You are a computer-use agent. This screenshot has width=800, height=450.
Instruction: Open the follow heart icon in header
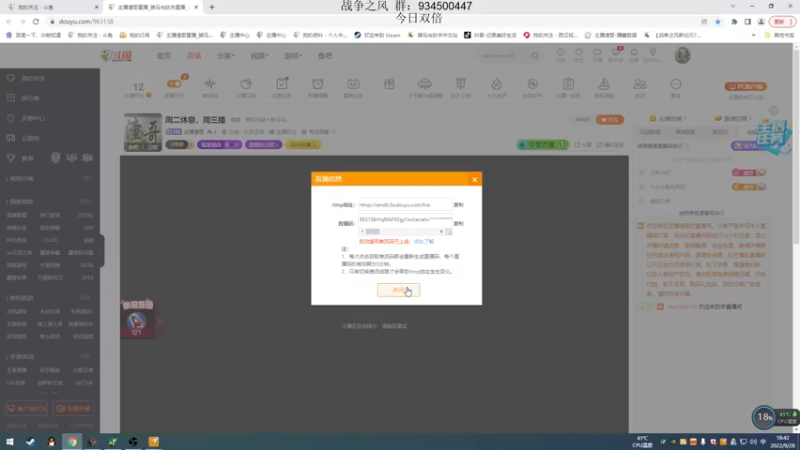coord(579,55)
